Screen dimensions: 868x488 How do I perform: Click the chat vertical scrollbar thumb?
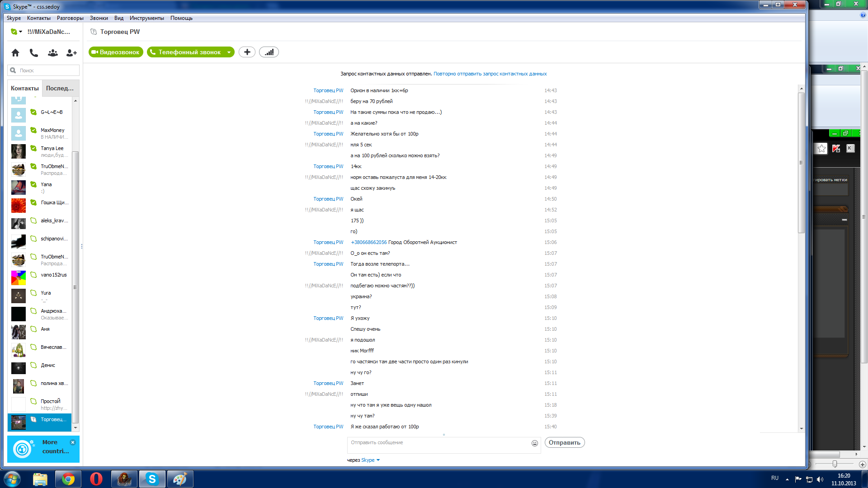[801, 163]
